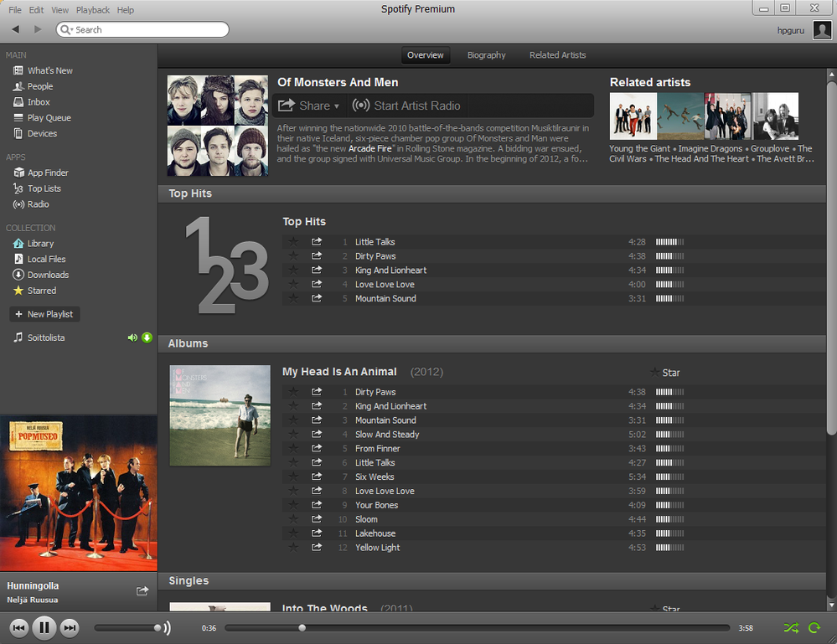Viewport: 837px width, 644px height.
Task: Share the now playing track Hunningolla
Action: pyautogui.click(x=142, y=591)
